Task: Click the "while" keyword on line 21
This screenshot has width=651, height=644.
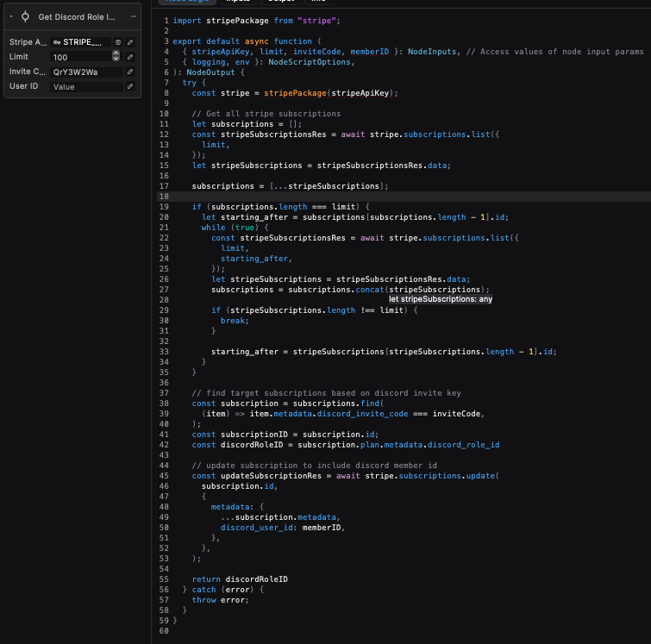Action: pyautogui.click(x=213, y=228)
